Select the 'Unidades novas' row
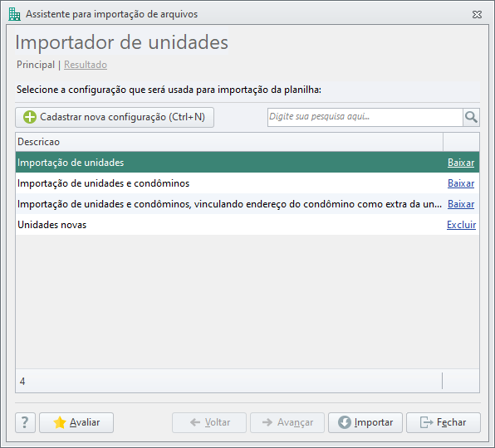Screen dimensions: 495x448 coord(247,225)
